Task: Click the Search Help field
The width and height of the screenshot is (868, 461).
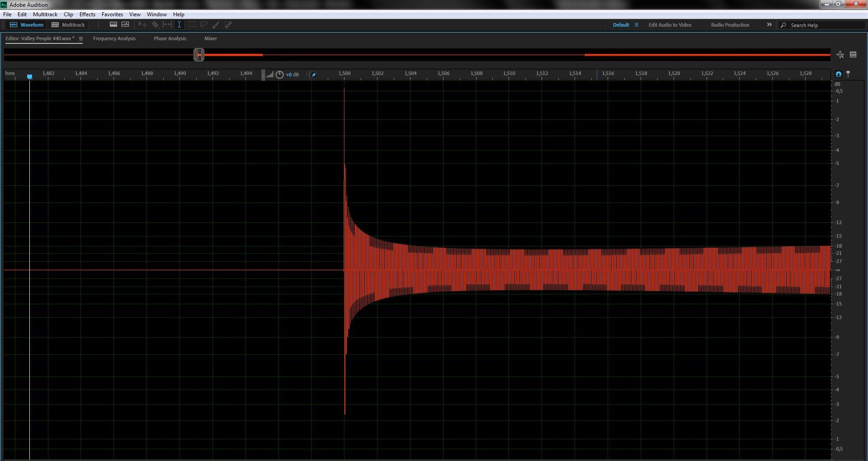Action: pos(823,25)
